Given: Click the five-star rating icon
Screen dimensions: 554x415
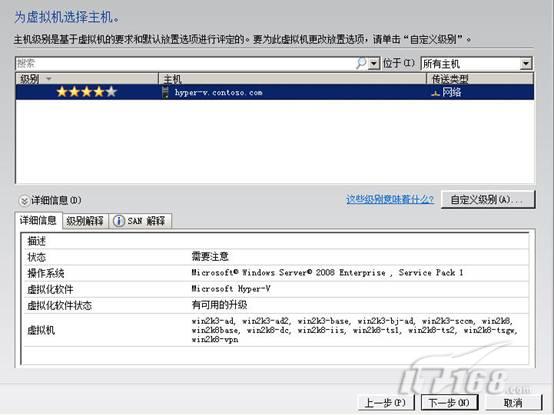Looking at the screenshot, I should (87, 92).
